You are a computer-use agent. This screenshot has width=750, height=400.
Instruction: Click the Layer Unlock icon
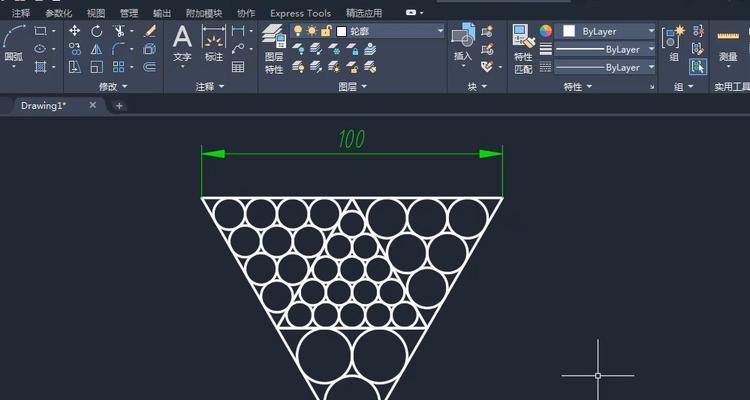tap(353, 67)
